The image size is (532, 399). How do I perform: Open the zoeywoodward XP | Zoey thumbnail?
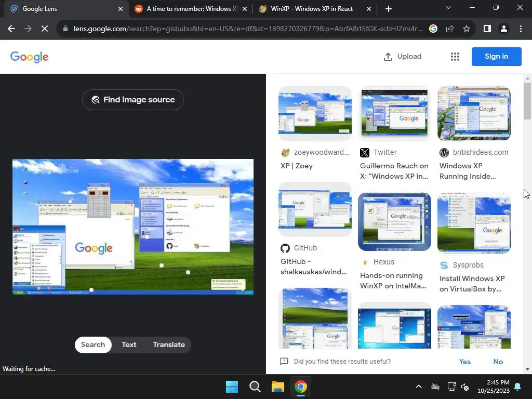point(315,113)
